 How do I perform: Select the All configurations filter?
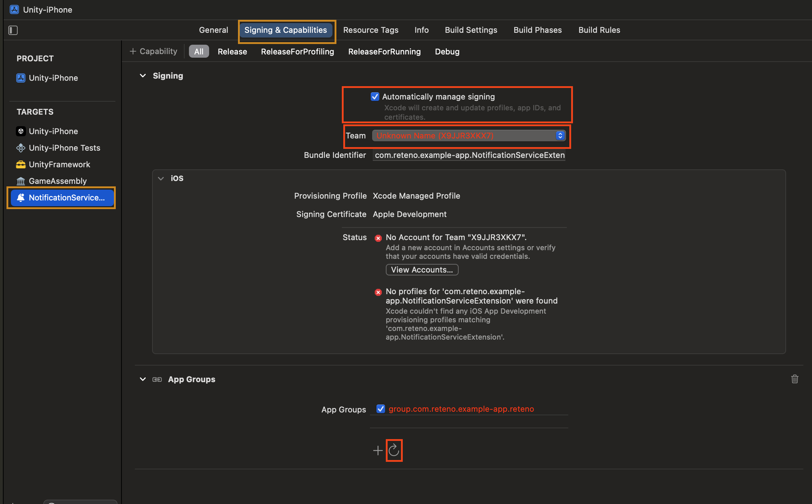tap(199, 52)
